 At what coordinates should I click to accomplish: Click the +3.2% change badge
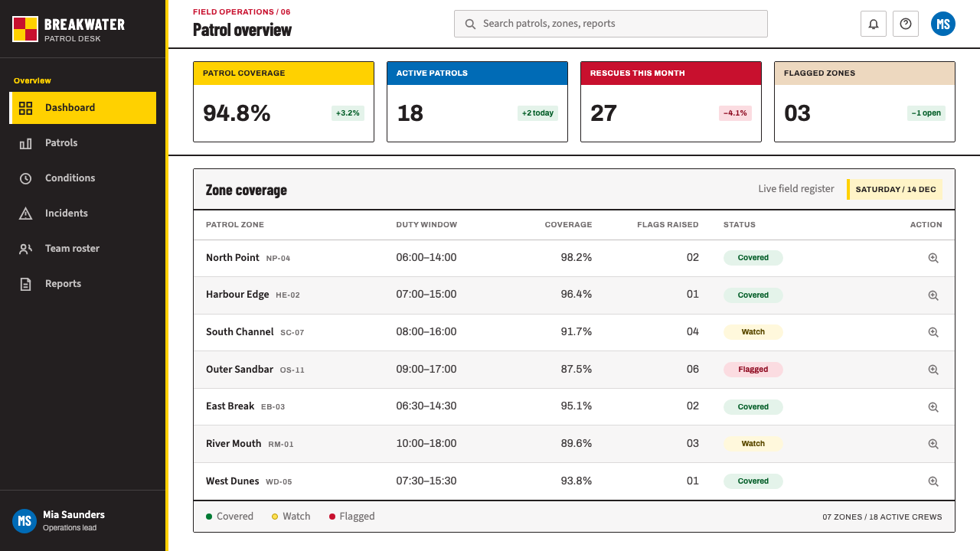coord(348,113)
